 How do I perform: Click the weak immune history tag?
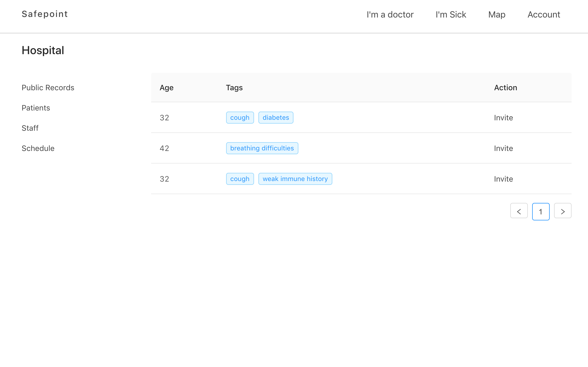click(x=295, y=179)
